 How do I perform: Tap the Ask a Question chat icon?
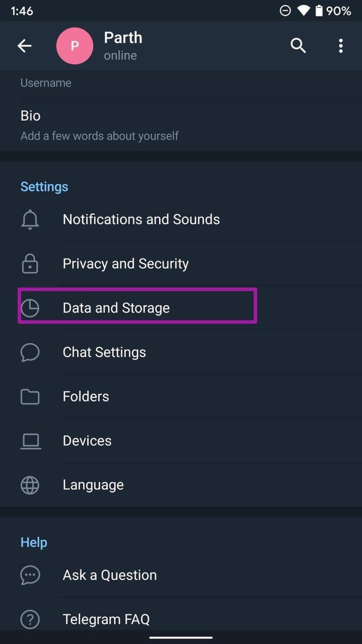pyautogui.click(x=30, y=575)
